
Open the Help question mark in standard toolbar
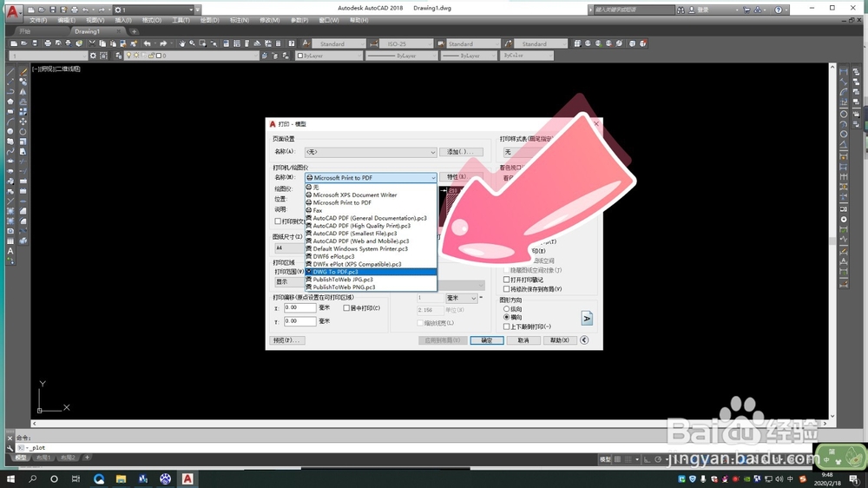pos(291,43)
